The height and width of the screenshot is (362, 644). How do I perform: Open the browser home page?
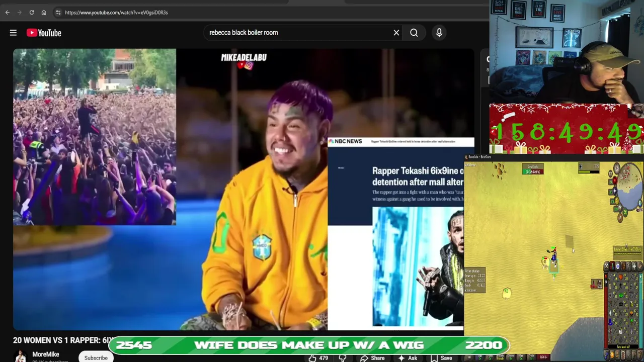[x=44, y=13]
